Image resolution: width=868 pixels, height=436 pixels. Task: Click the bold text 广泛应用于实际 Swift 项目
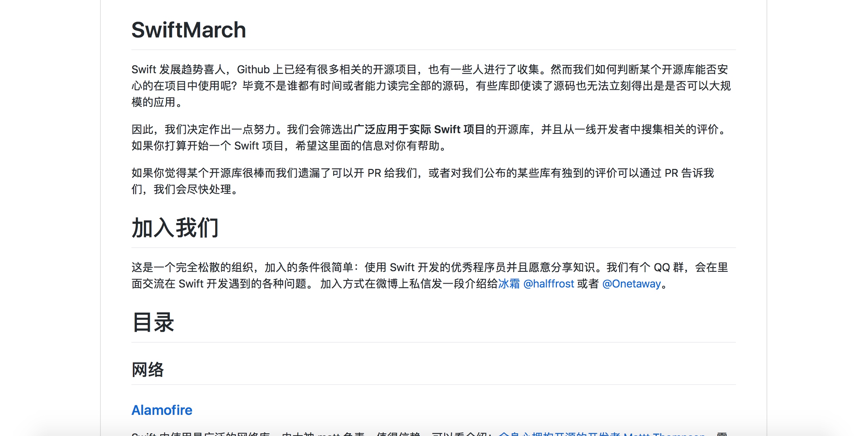[x=419, y=129]
